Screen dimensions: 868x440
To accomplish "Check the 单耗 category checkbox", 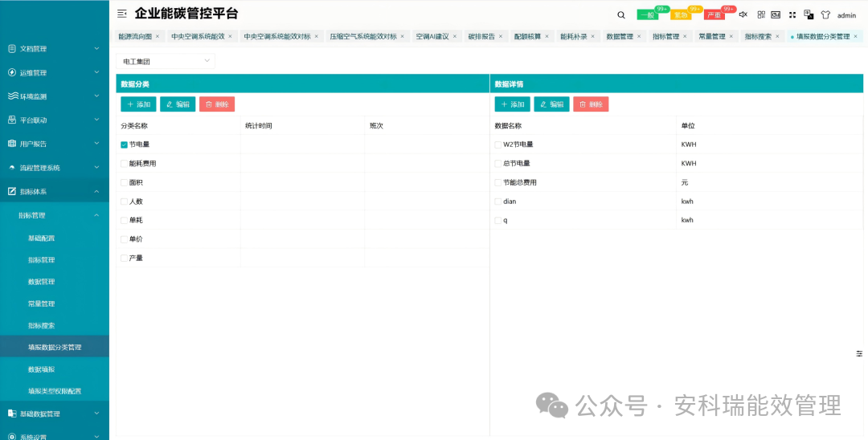I will pyautogui.click(x=124, y=220).
